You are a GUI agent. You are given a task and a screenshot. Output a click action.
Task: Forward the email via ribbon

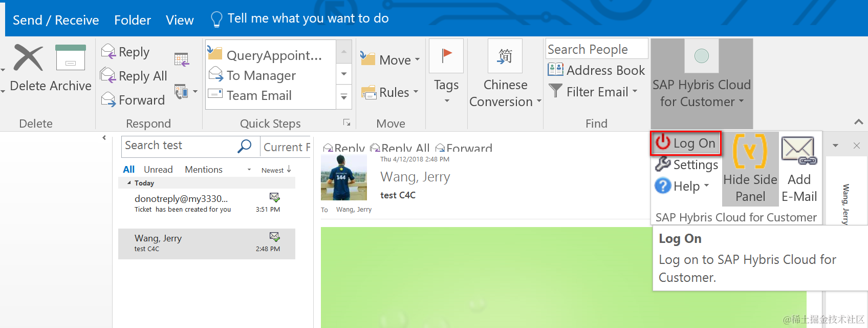pos(133,99)
